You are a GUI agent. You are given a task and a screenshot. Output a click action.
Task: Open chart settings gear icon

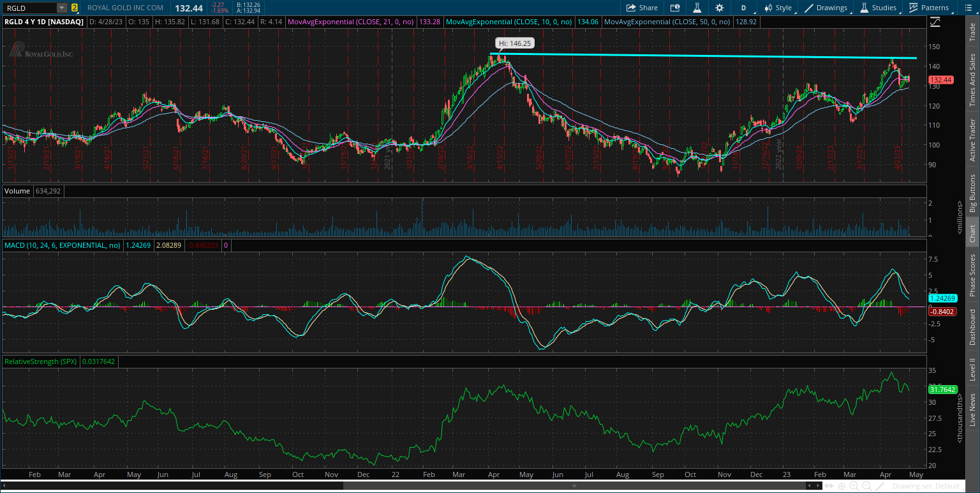point(720,8)
